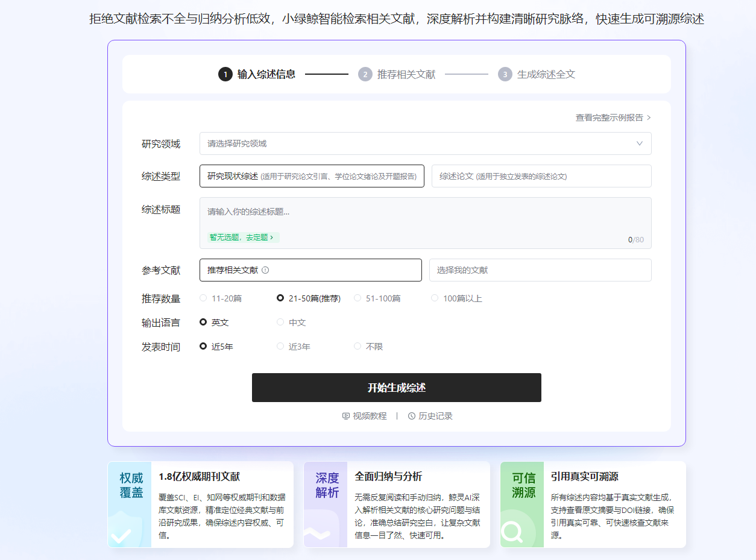Click step 3 circle for 生成综述全文
The width and height of the screenshot is (756, 560).
coord(505,74)
